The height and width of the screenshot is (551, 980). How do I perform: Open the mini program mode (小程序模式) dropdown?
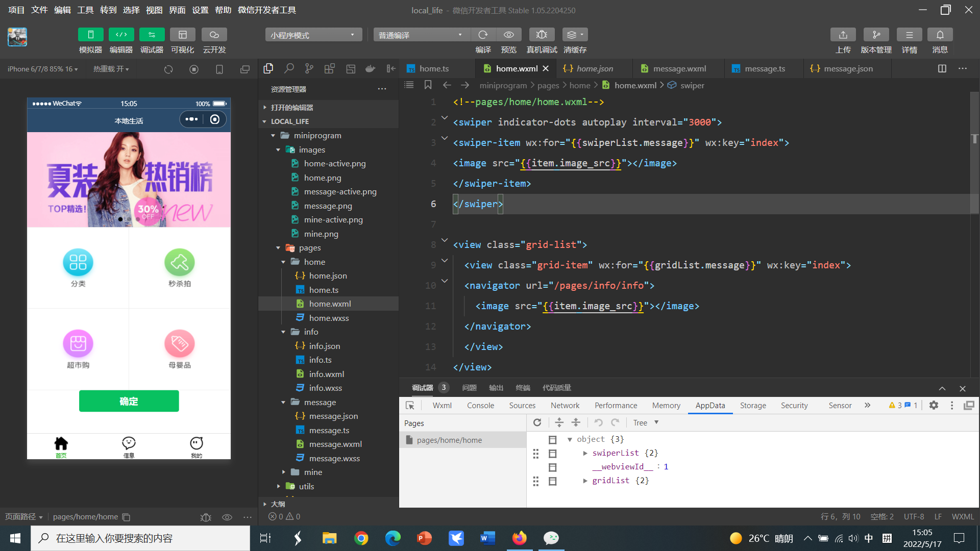point(313,35)
